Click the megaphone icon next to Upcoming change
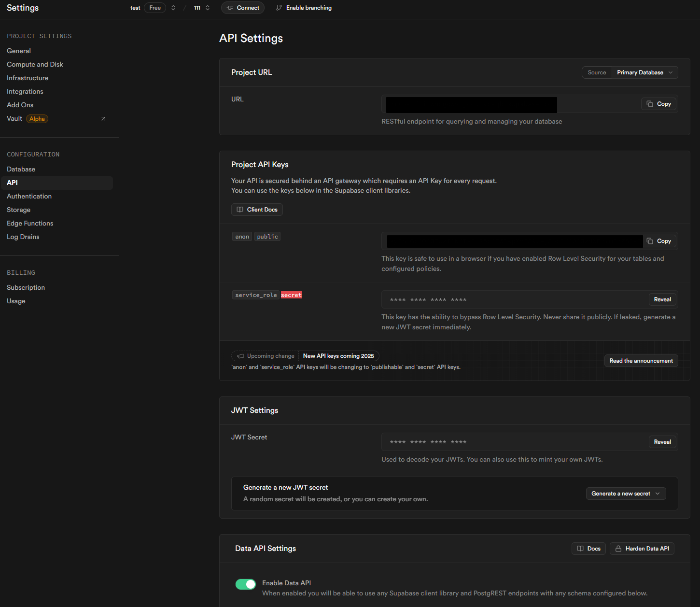 240,356
